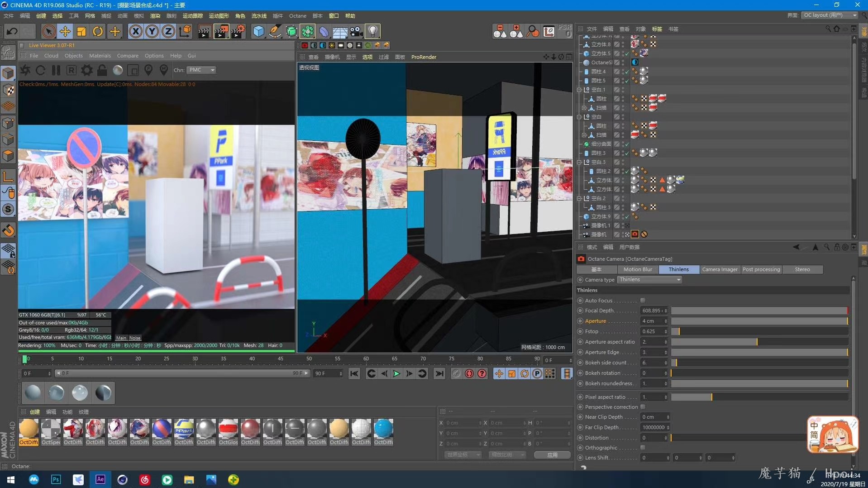Click the 应用 apply button

[552, 455]
